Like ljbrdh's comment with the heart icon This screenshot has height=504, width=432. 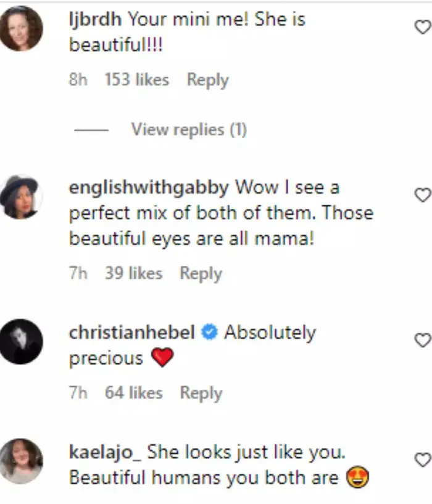click(422, 27)
